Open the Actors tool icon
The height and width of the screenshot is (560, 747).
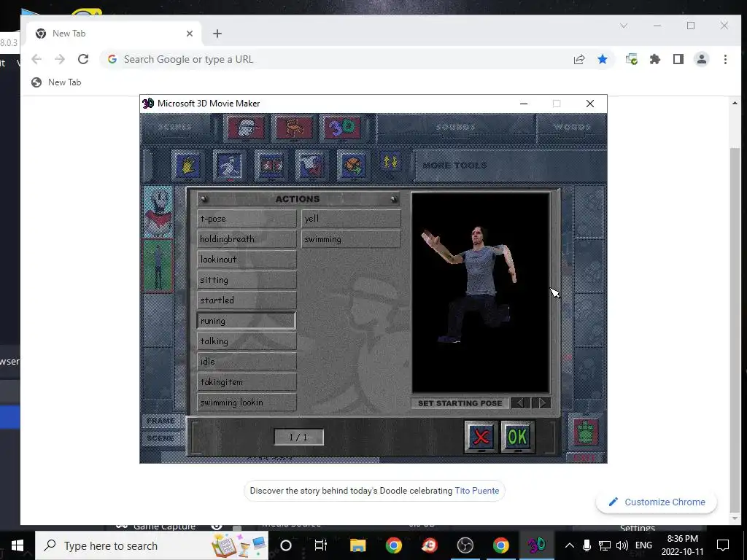coord(246,128)
